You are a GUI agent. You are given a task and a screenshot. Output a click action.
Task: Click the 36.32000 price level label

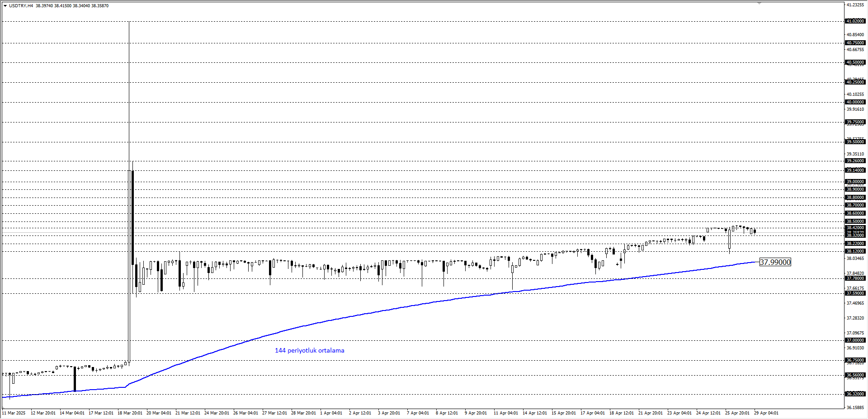coord(855,394)
